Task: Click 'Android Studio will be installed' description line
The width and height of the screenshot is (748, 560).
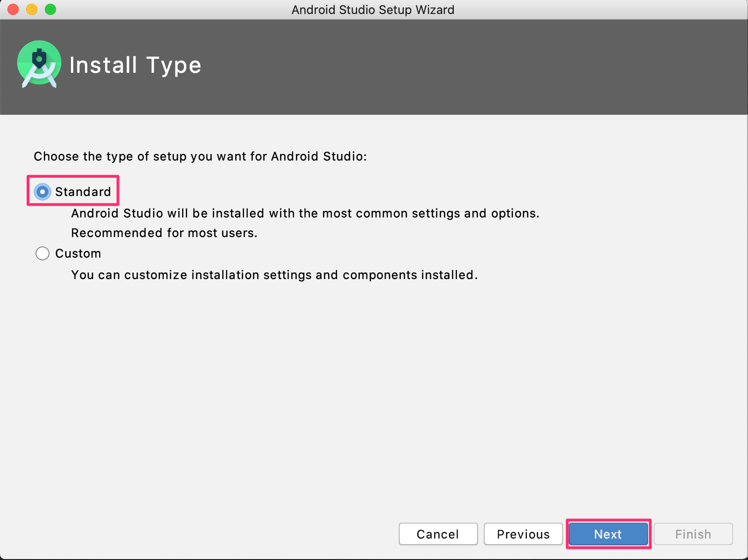Action: (x=305, y=213)
